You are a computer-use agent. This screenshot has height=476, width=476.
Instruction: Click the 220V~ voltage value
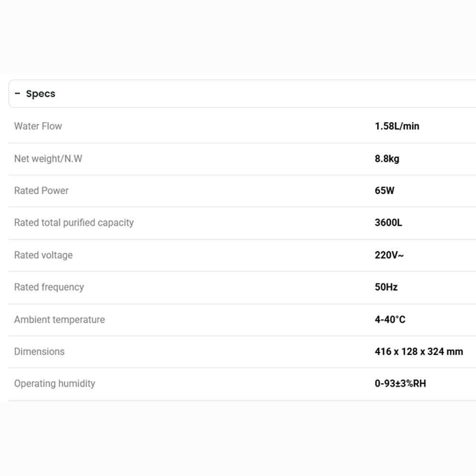tap(389, 255)
